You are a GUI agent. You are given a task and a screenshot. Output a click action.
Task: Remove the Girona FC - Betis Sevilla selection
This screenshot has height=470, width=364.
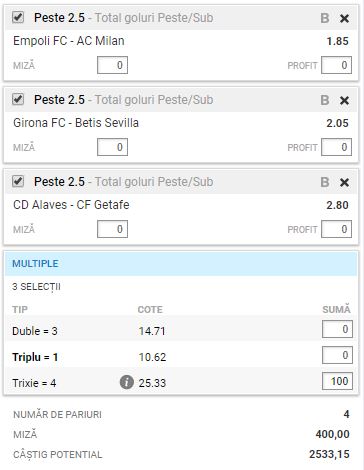pos(344,100)
